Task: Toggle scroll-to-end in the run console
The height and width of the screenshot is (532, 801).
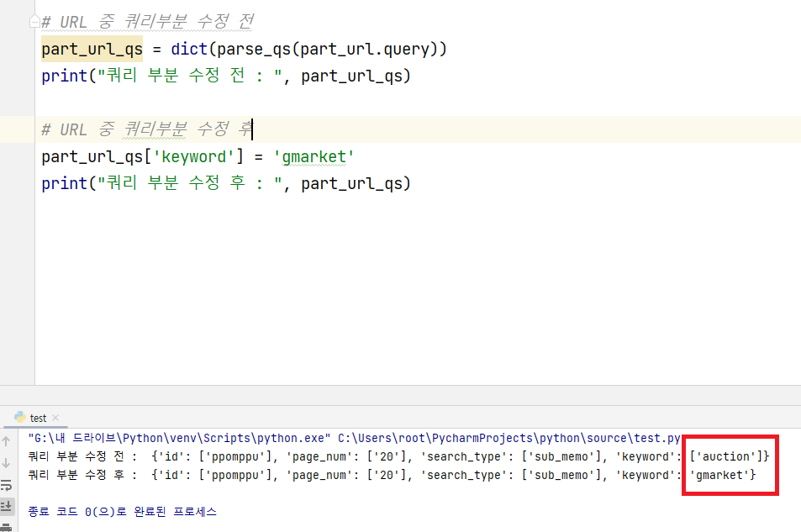Action: tap(6, 506)
